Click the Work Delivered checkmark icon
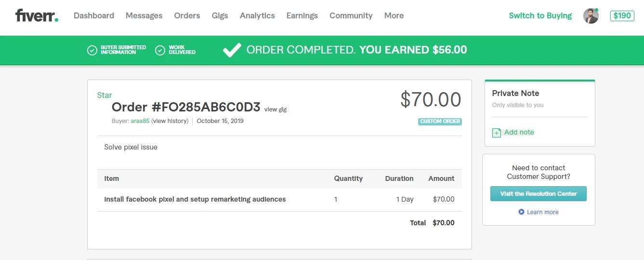Image resolution: width=644 pixels, height=260 pixels. click(160, 50)
